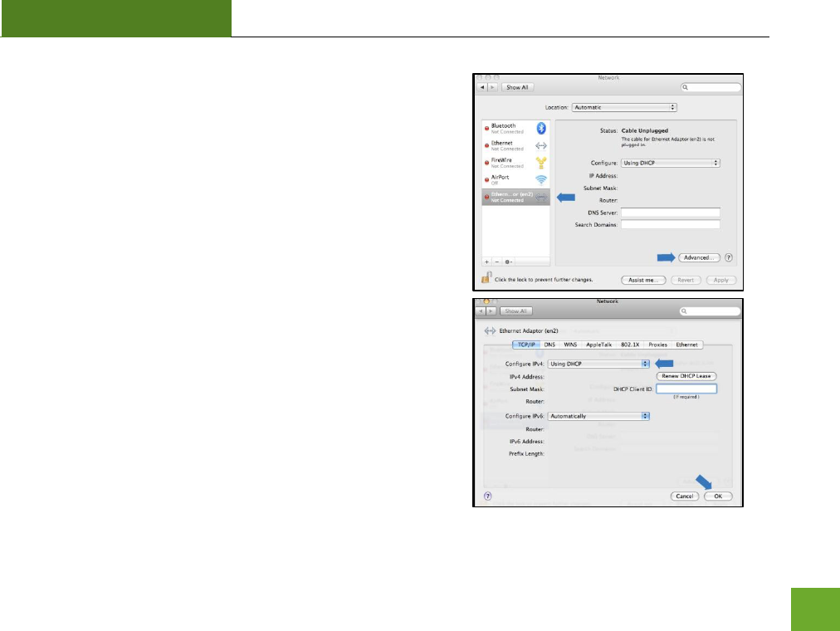Open the Location dropdown set to Automatic

coord(624,108)
